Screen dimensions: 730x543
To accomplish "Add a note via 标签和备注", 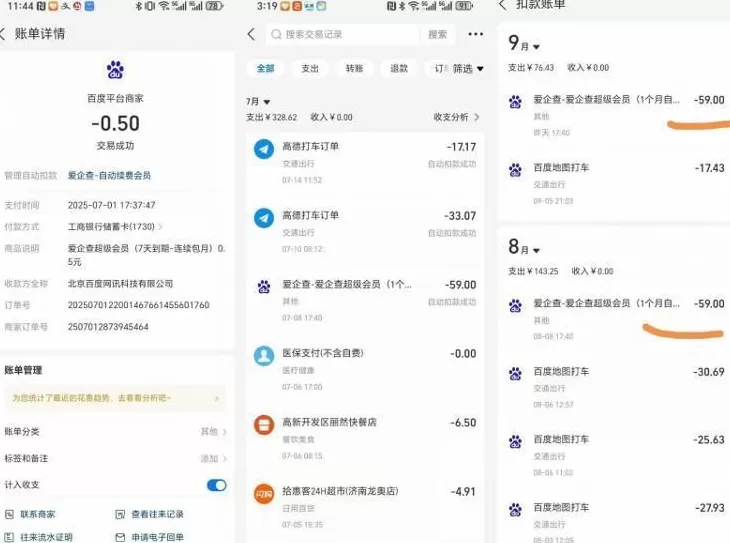I will pos(115,458).
